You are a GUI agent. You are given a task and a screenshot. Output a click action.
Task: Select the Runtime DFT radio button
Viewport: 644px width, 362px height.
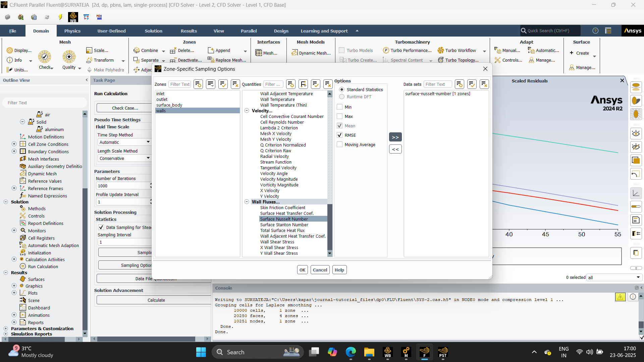(x=342, y=97)
